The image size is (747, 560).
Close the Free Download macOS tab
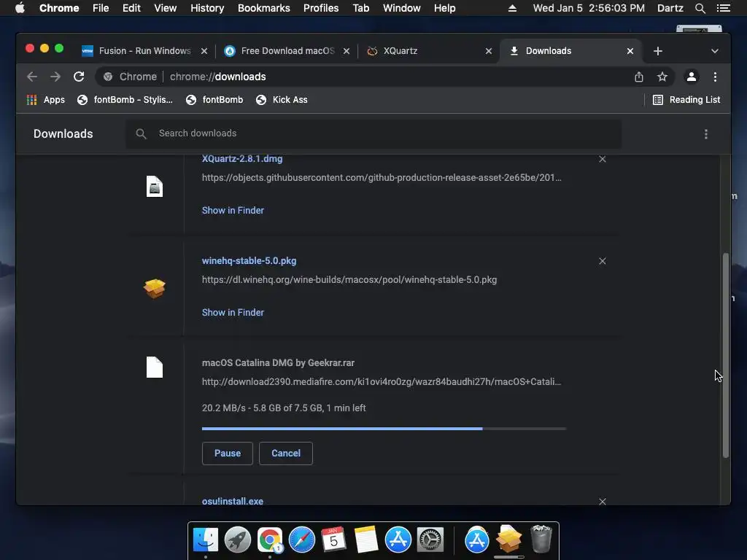pos(347,51)
